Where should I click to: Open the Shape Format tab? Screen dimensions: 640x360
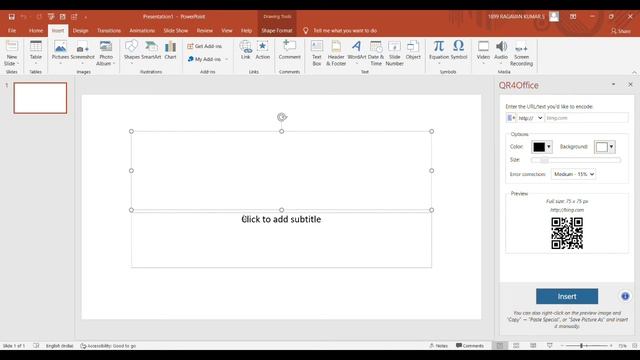coord(277,31)
